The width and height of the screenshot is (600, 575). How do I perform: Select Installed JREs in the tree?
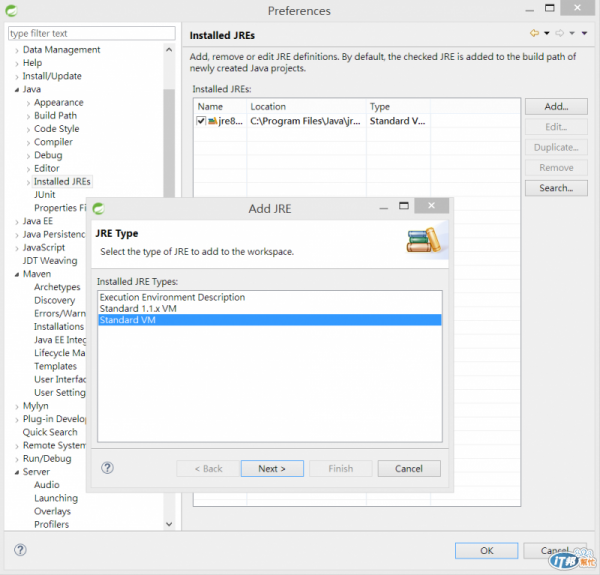click(62, 181)
